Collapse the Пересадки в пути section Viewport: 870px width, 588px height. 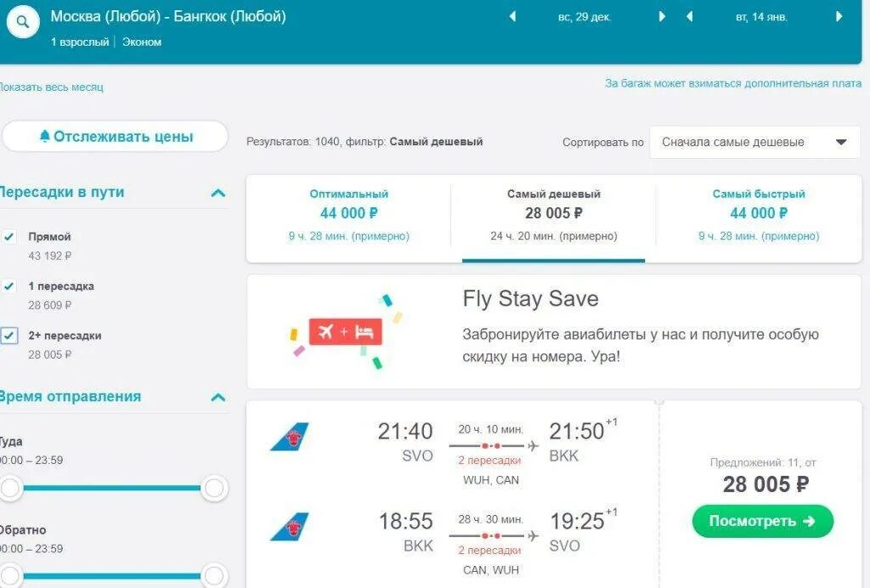coord(218,193)
